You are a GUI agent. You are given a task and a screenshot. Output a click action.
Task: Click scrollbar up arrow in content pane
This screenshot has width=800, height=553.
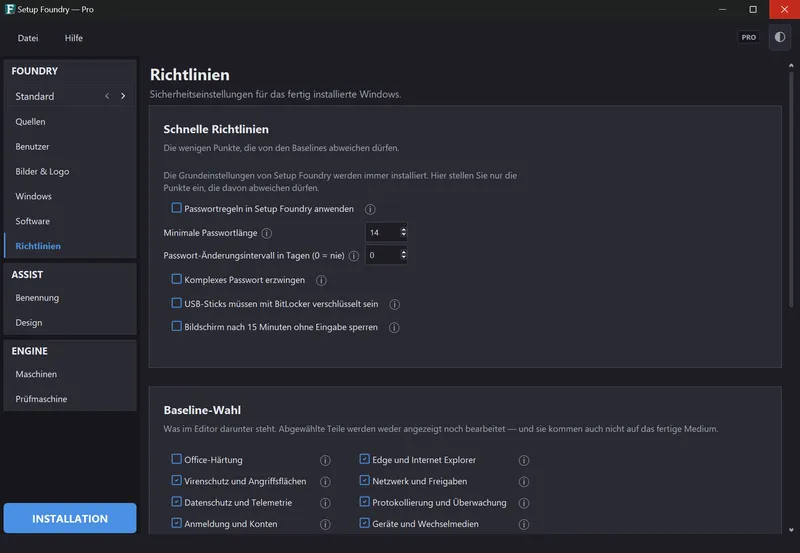click(791, 66)
